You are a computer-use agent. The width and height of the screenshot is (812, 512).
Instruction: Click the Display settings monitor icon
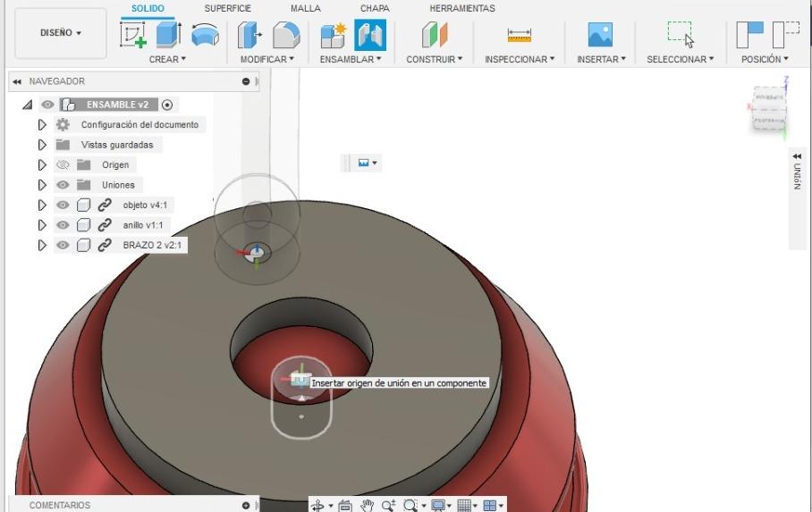coord(438,505)
